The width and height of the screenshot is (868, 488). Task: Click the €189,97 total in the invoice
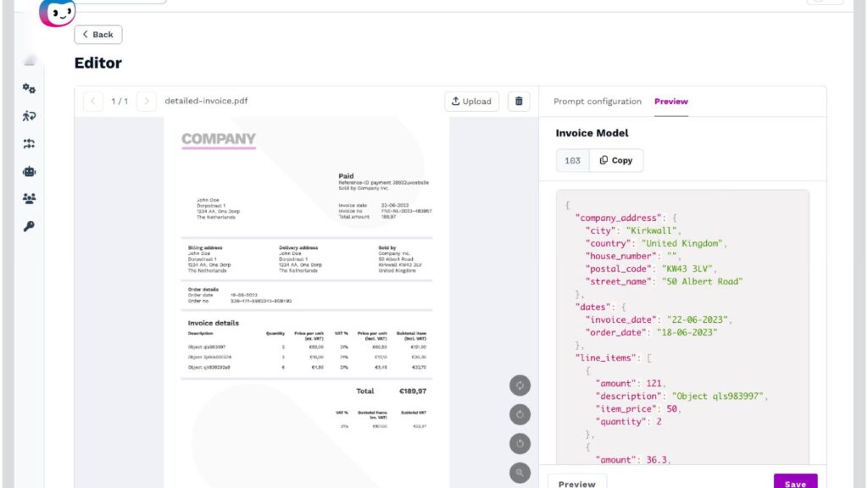click(x=413, y=391)
